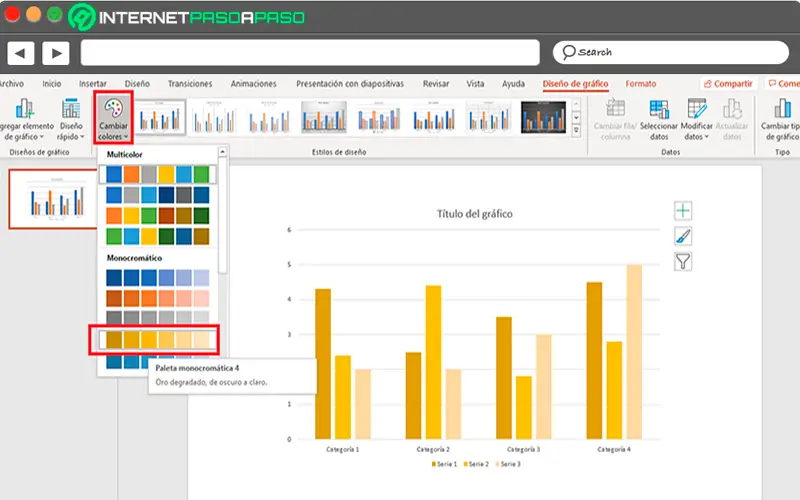Select slide 1 thumbnail in the panel
The width and height of the screenshot is (800, 500).
(53, 199)
